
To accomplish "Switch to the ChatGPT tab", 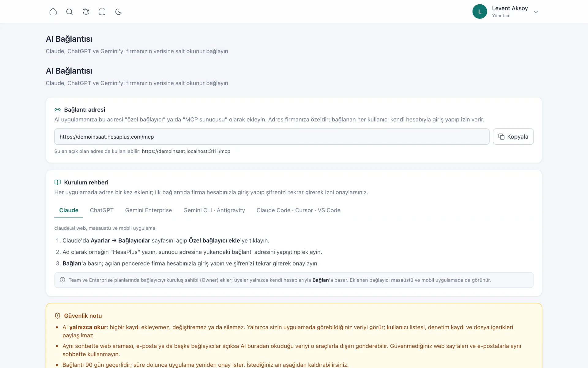I will [x=102, y=210].
